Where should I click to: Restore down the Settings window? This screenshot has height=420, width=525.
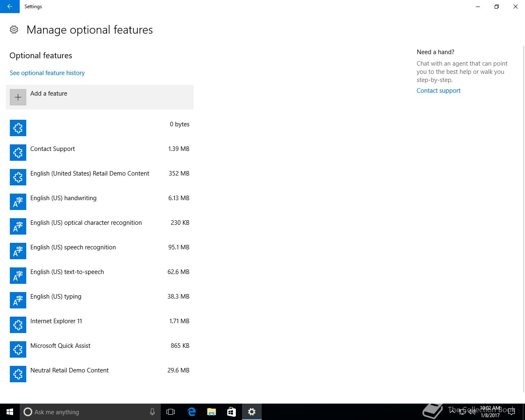tap(497, 7)
